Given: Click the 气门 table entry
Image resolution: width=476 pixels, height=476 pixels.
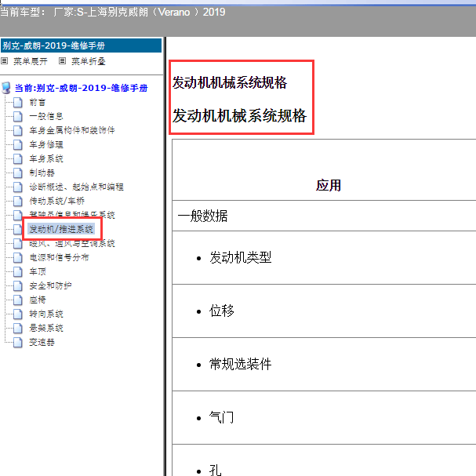Looking at the screenshot, I should pyautogui.click(x=222, y=417).
